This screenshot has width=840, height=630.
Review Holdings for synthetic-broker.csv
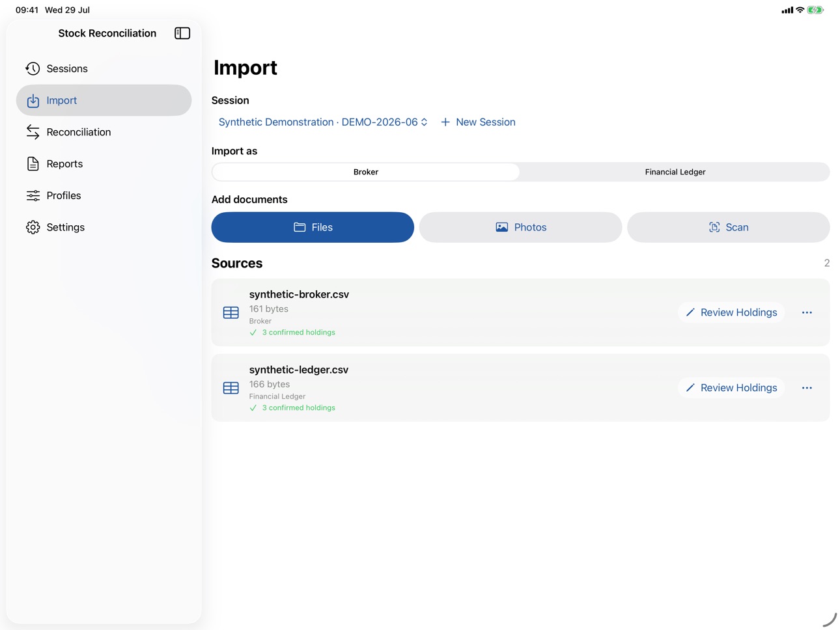[732, 312]
